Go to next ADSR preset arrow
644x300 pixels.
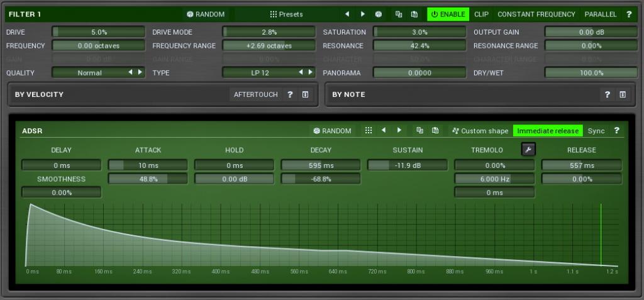pyautogui.click(x=399, y=131)
